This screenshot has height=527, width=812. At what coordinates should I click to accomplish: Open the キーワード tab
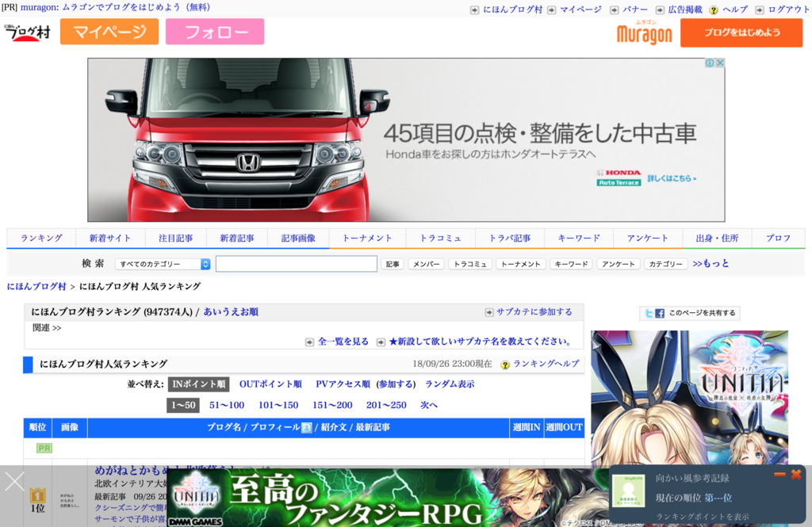(x=579, y=238)
